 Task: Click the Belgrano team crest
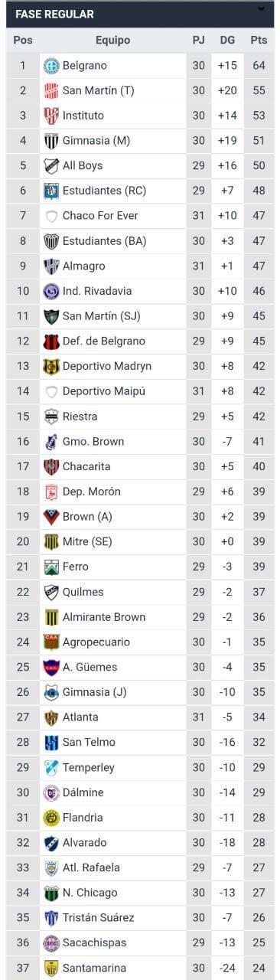point(51,66)
